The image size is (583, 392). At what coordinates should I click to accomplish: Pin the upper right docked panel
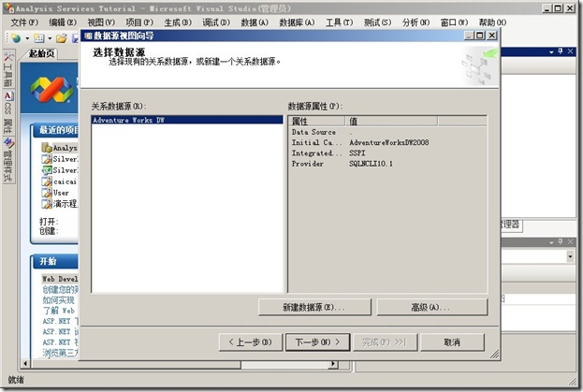561,51
